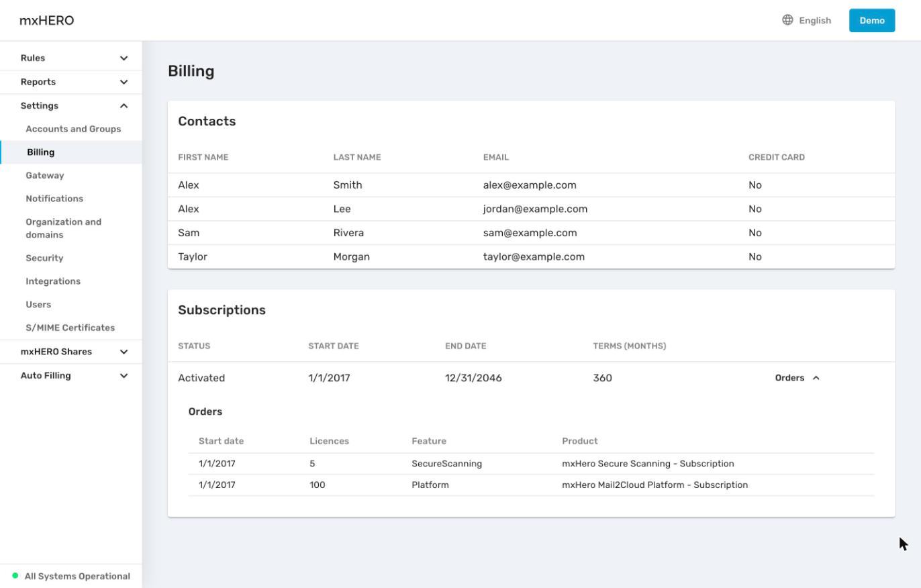This screenshot has width=921, height=588.
Task: Click the Activated subscription status
Action: [201, 378]
